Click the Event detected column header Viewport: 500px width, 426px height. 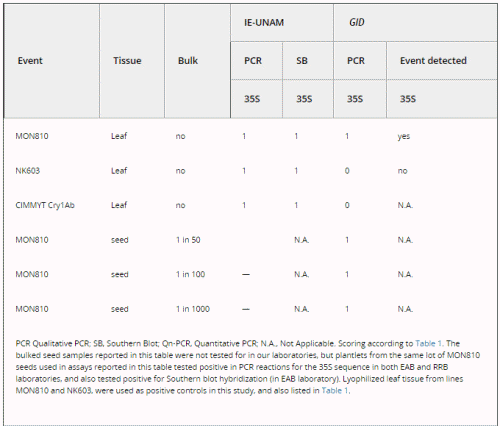[433, 61]
